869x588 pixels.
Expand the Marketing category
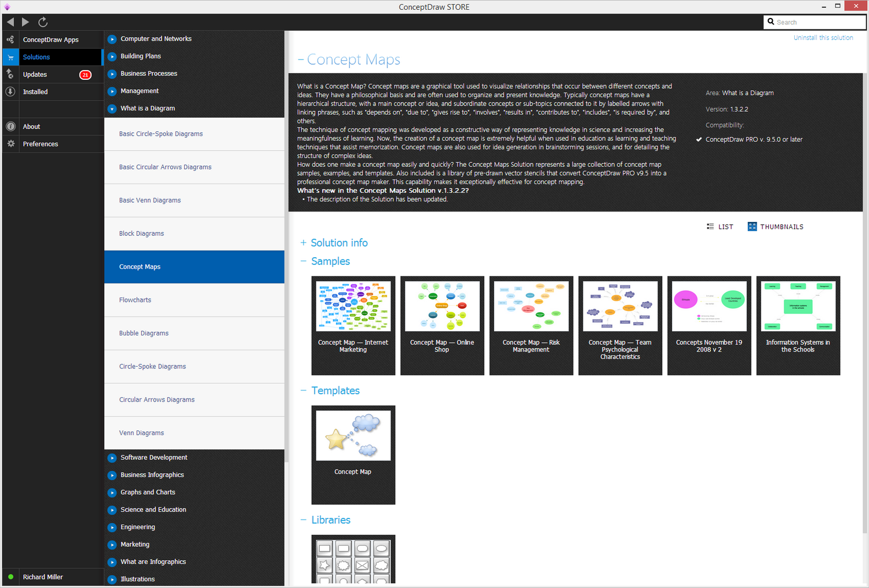pyautogui.click(x=112, y=545)
